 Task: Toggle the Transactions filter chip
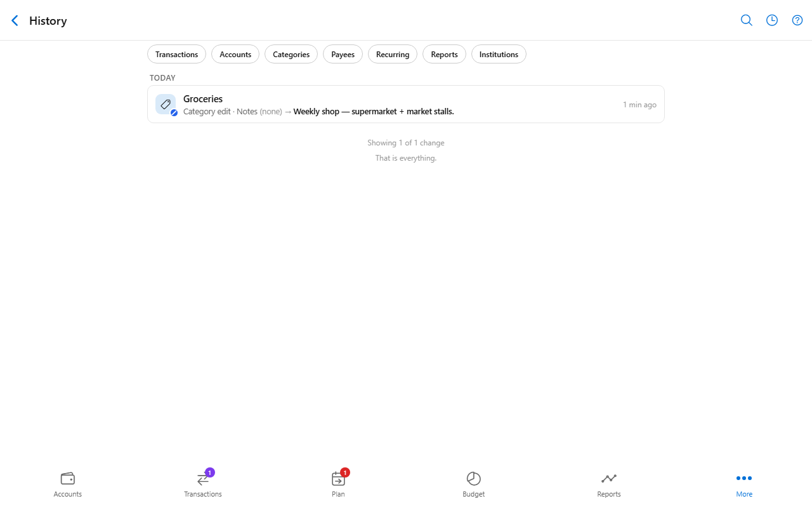177,54
